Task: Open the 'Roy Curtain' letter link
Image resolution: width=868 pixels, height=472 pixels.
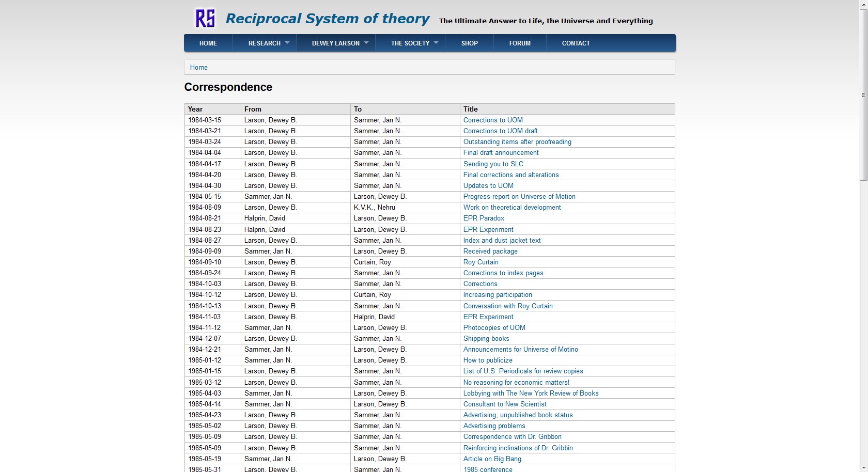Action: click(x=481, y=262)
